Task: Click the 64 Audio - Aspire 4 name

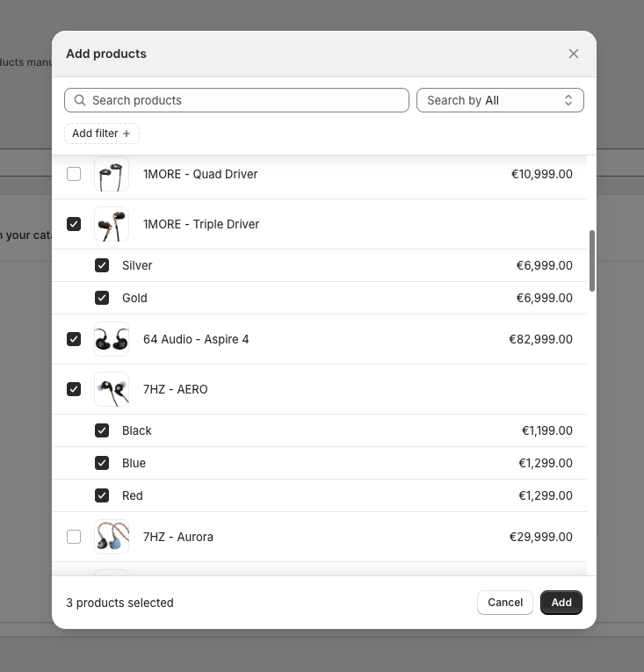Action: 196,339
